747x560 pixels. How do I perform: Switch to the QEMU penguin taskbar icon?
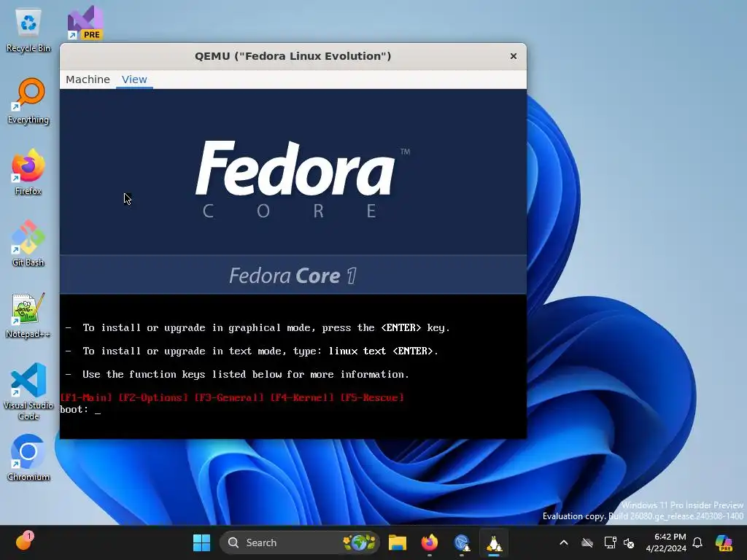tap(494, 542)
